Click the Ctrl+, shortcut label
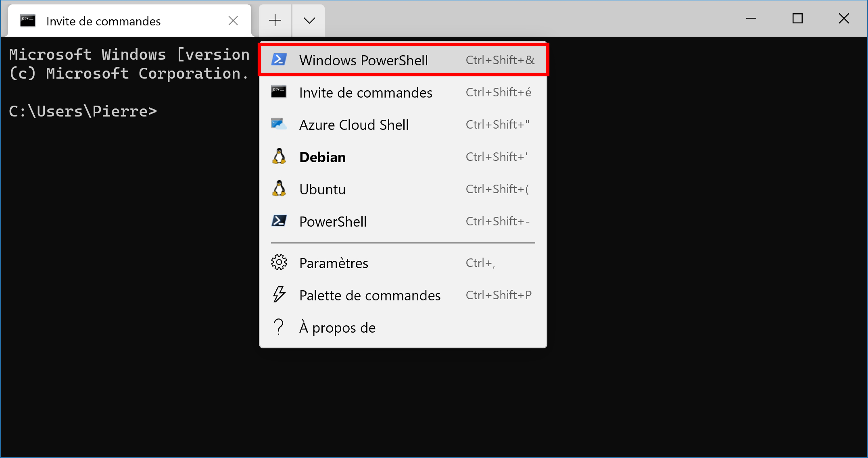The width and height of the screenshot is (868, 458). 480,263
